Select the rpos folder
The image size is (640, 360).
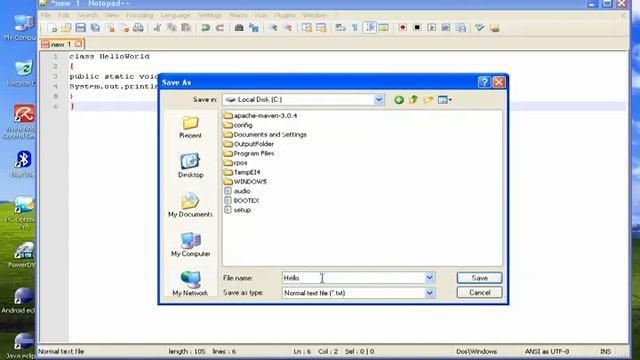coord(236,162)
